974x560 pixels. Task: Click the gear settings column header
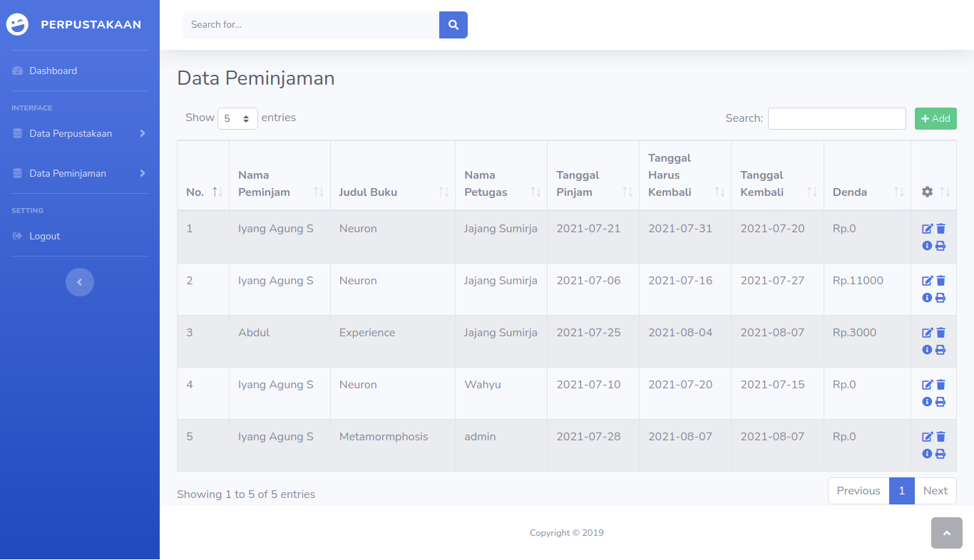tap(933, 175)
